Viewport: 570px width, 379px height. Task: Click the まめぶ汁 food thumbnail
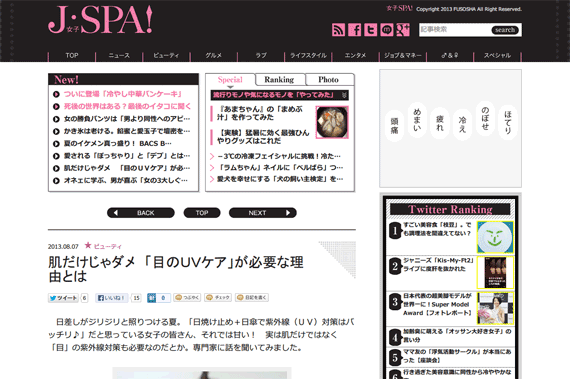coord(332,122)
